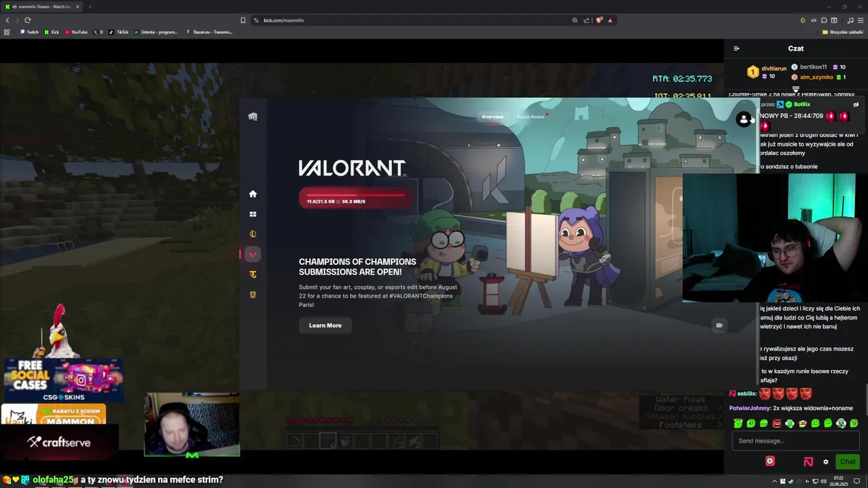Open the bookmarks bar apps grid icon
868x488 pixels.
pyautogui.click(x=7, y=32)
